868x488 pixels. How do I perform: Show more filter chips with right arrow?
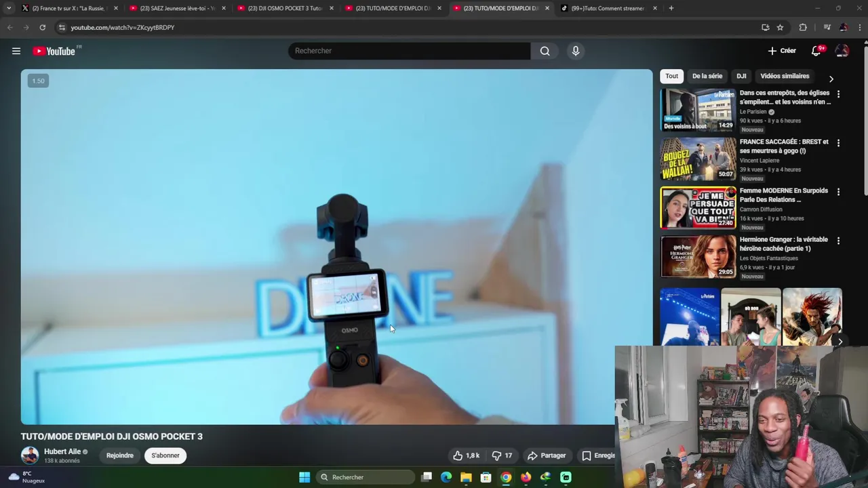[831, 79]
